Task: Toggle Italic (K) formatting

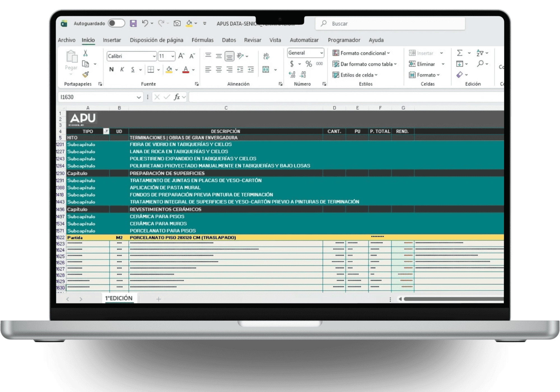Action: [x=122, y=69]
